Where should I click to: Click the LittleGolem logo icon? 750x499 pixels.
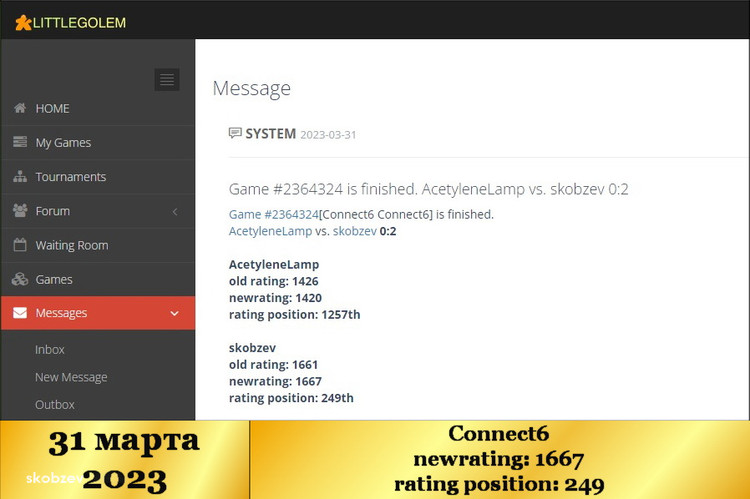click(23, 22)
